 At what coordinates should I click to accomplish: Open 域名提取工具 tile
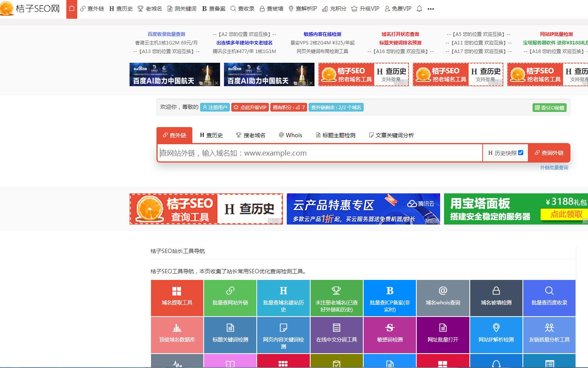(x=177, y=298)
